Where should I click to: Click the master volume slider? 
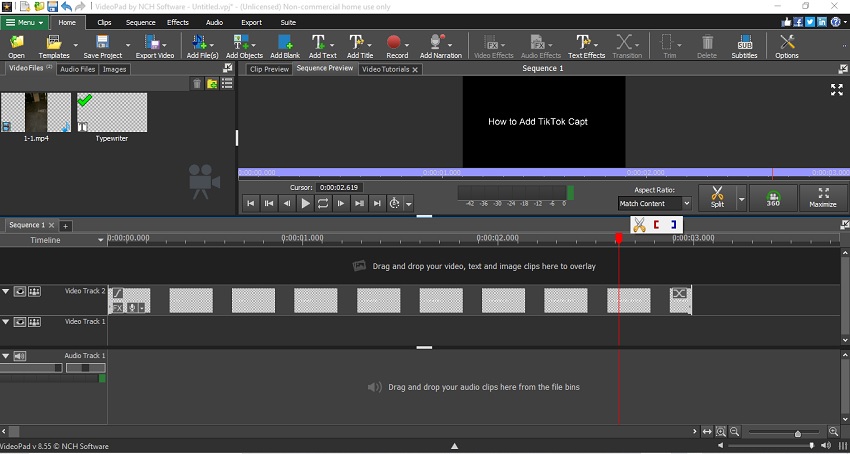[771, 446]
